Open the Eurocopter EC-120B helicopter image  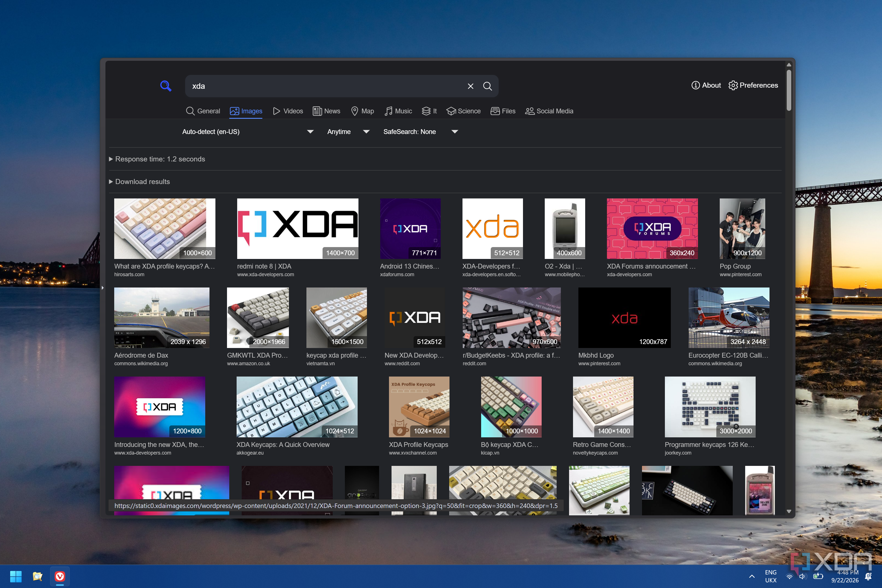728,318
